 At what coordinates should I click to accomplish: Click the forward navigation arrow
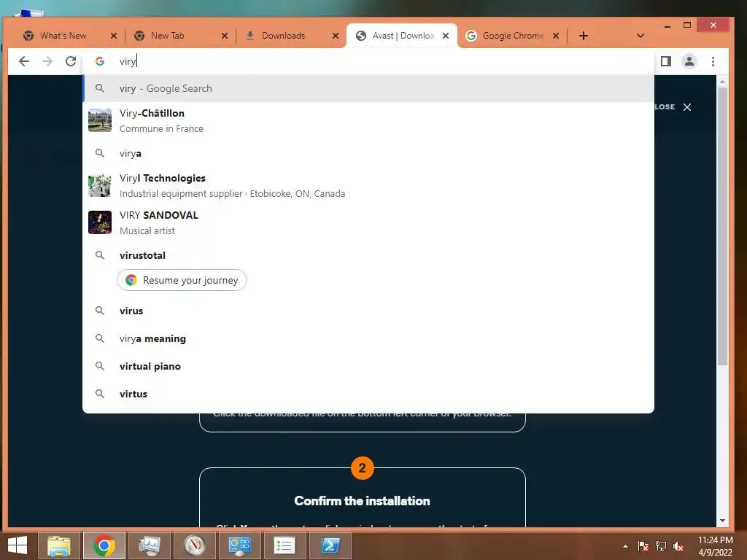47,61
